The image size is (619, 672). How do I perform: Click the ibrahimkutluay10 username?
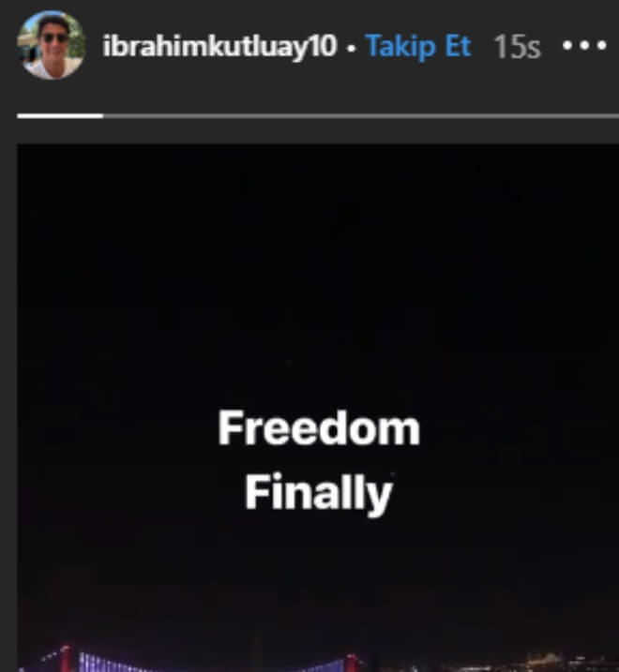(219, 46)
